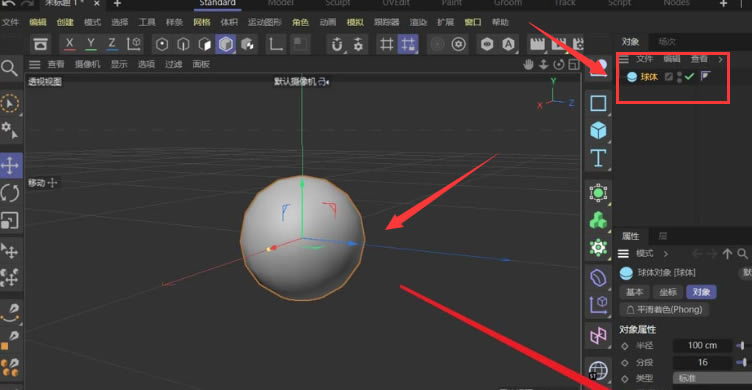
Task: Open the object manager hamburger menu
Action: (623, 59)
